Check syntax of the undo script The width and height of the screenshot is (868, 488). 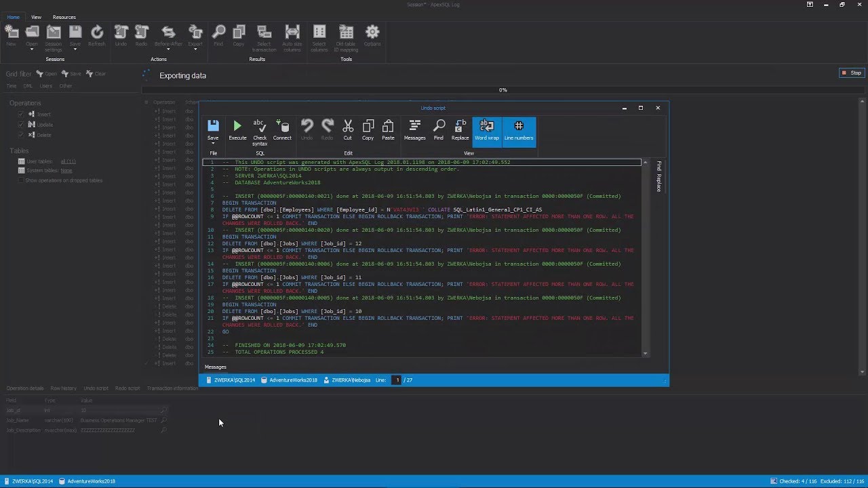click(x=260, y=131)
